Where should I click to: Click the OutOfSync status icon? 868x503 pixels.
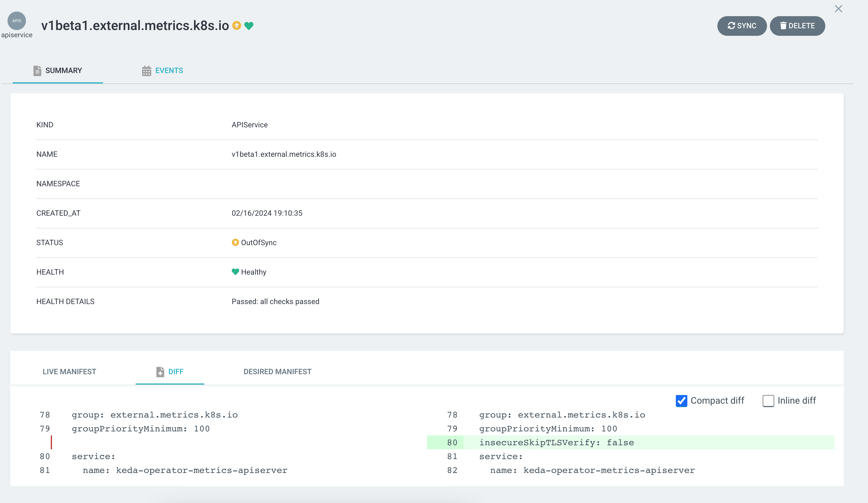coord(235,243)
